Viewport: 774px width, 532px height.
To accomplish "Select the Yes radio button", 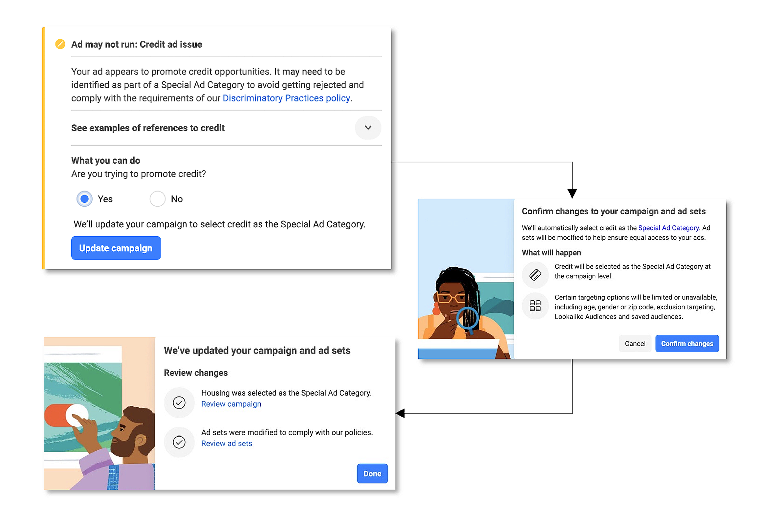I will (x=85, y=199).
